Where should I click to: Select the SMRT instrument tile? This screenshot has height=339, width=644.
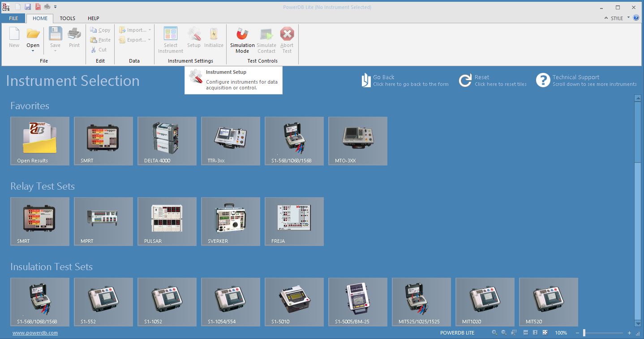pyautogui.click(x=103, y=141)
